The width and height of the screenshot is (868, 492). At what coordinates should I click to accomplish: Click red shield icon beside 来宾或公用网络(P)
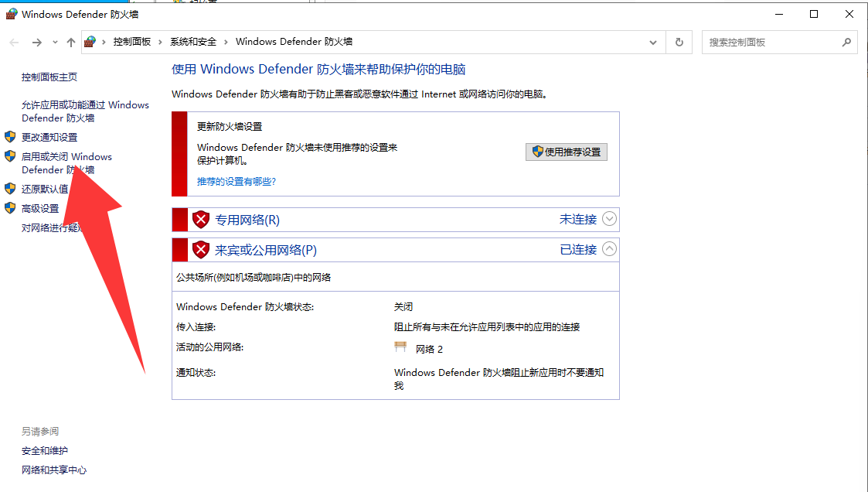[201, 250]
